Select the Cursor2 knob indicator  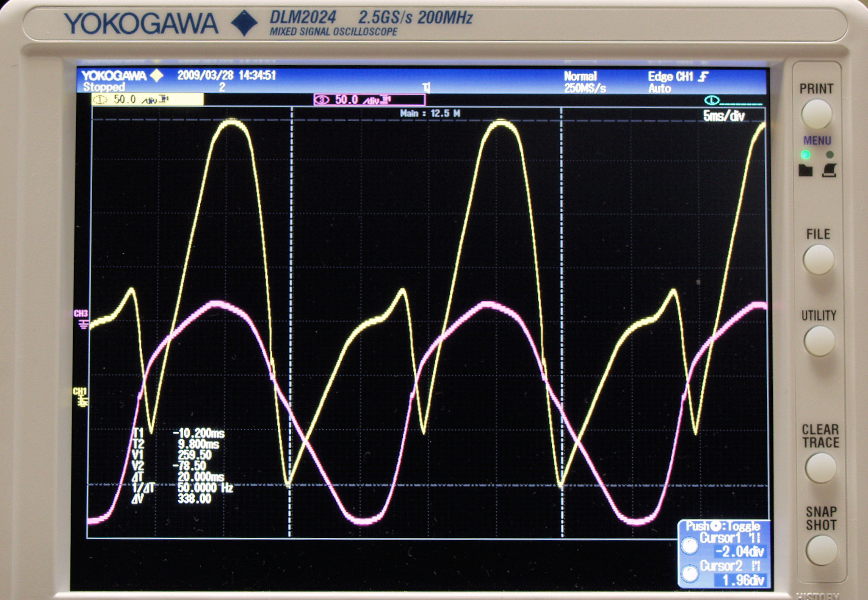point(690,574)
